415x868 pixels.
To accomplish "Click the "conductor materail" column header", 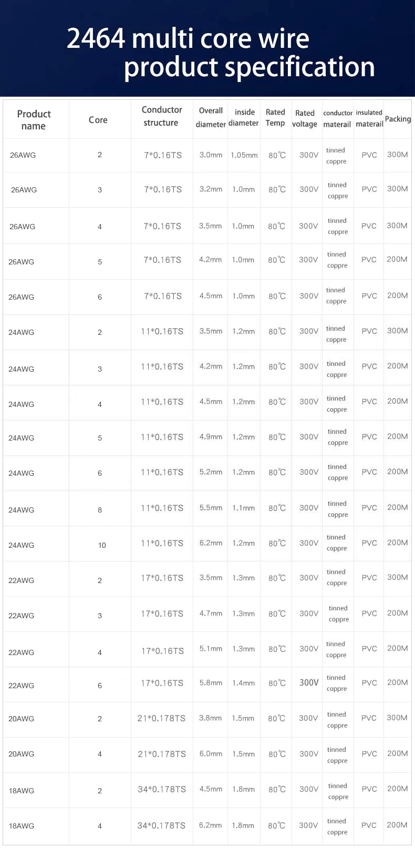I will 337,119.
